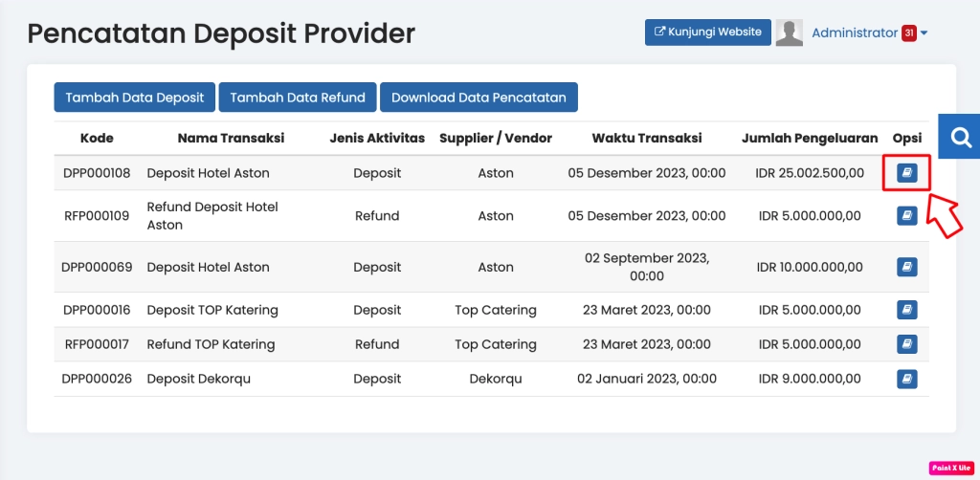Screen dimensions: 980x480
Task: Open detail icon for DPP000069 row
Action: (906, 267)
